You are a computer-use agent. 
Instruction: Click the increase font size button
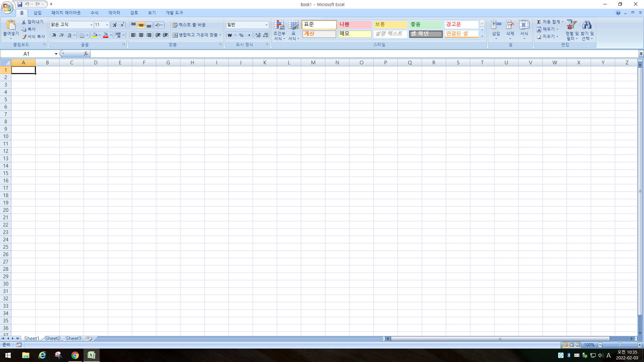coord(115,25)
